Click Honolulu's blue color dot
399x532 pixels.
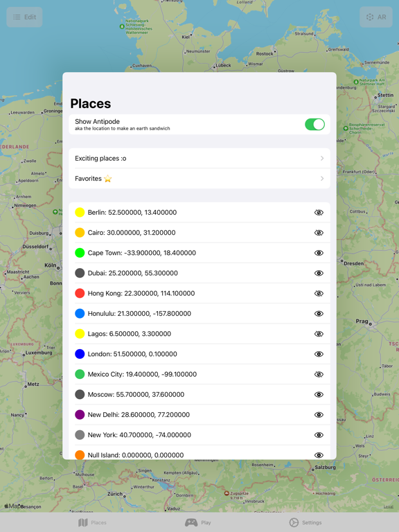(80, 314)
